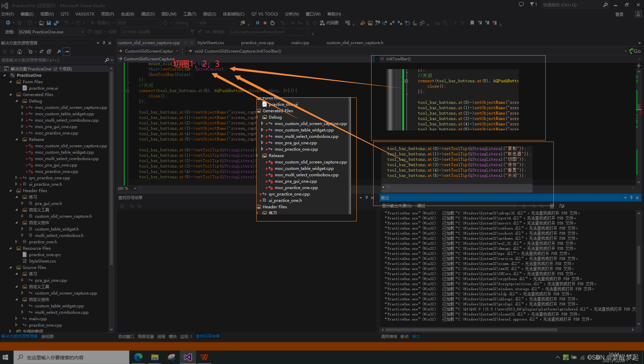Open the QT VS TOOLS menu
The height and width of the screenshot is (364, 644).
(265, 14)
